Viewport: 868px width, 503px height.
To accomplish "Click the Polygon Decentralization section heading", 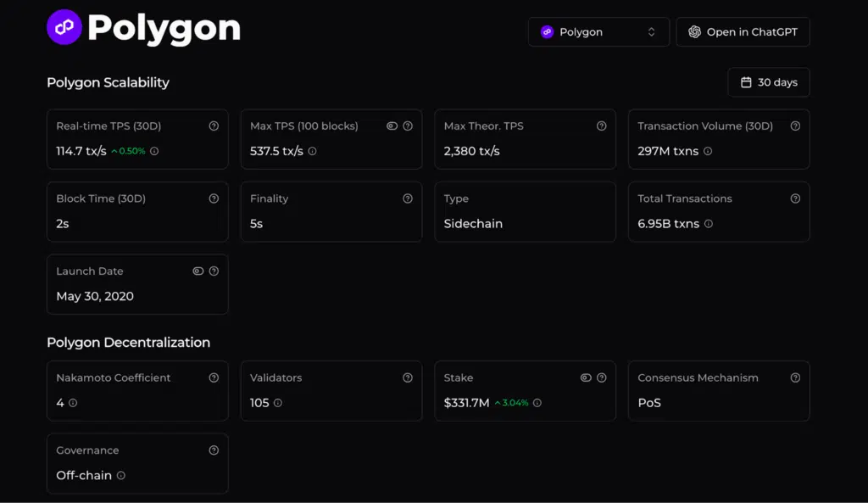I will pos(128,343).
